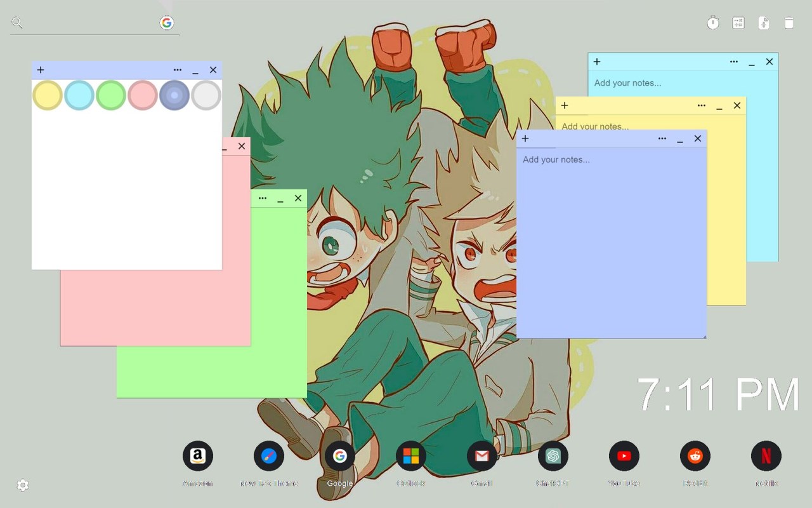
Task: Close the green note
Action: click(x=298, y=198)
